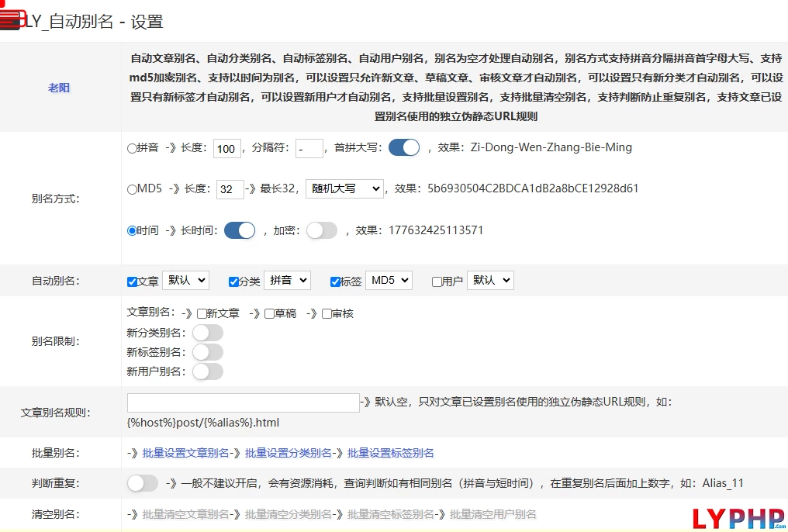Screen dimensions: 788x532
Task: Select the 拼音 alias method radio button
Action: [x=132, y=148]
